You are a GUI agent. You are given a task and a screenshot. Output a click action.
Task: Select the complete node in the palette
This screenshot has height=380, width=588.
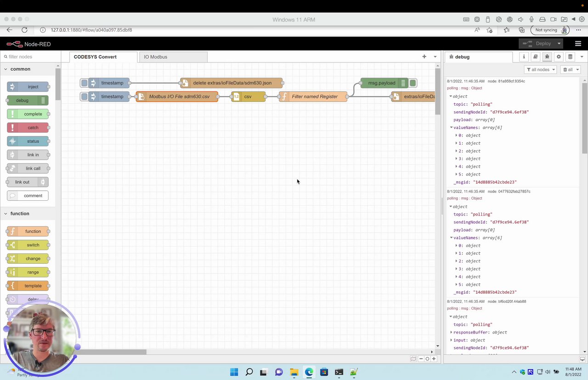(x=28, y=114)
